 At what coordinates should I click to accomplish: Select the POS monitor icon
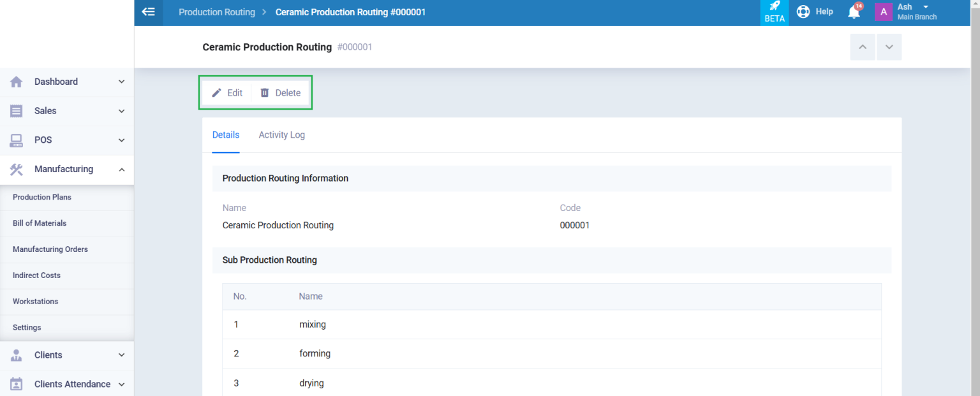(17, 140)
